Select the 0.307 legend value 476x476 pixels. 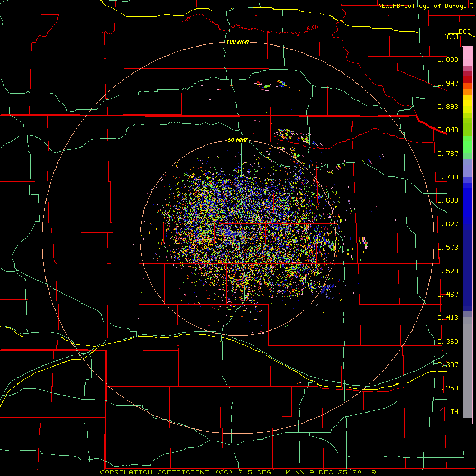448,365
